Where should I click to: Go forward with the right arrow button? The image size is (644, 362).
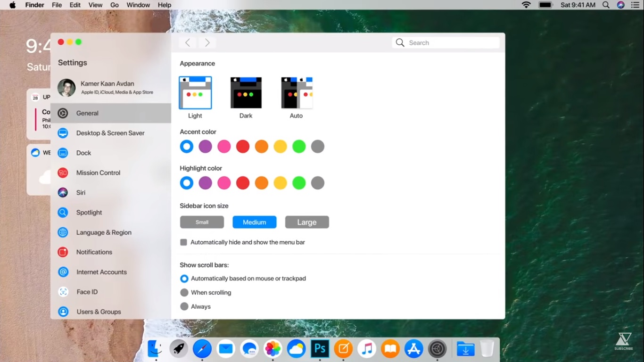coord(207,43)
